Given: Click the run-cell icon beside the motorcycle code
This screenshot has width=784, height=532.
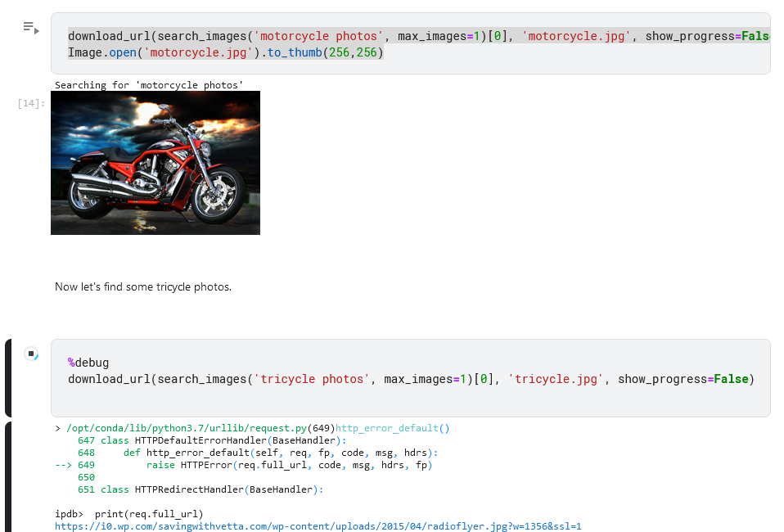Looking at the screenshot, I should tap(31, 28).
